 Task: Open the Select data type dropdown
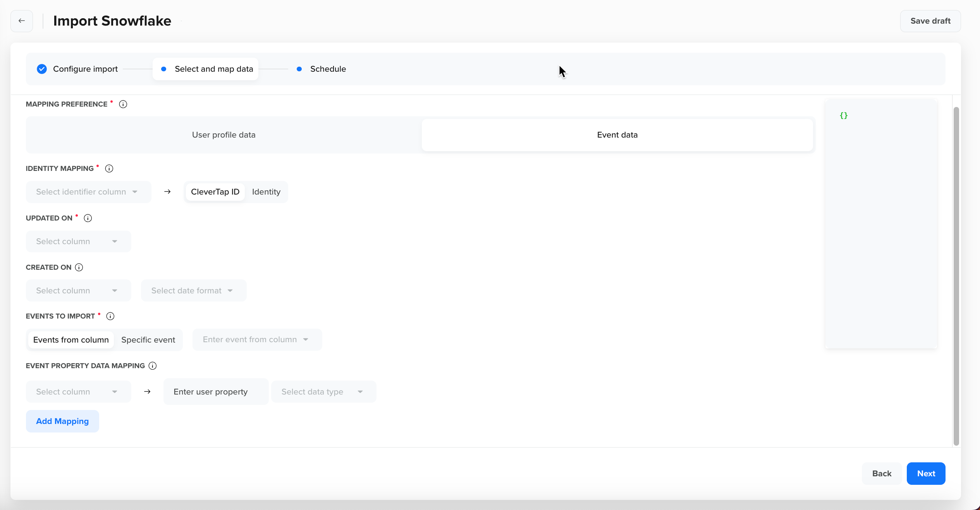(323, 392)
